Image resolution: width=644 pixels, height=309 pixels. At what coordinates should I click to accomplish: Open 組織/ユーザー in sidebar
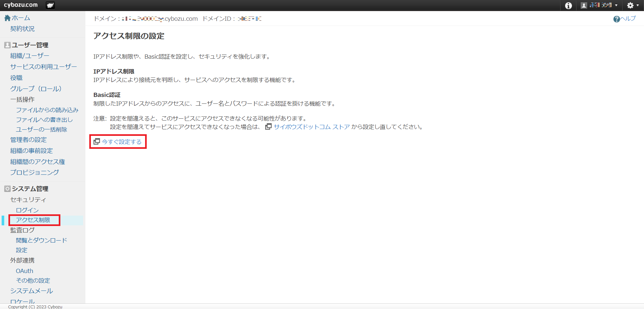tap(30, 56)
